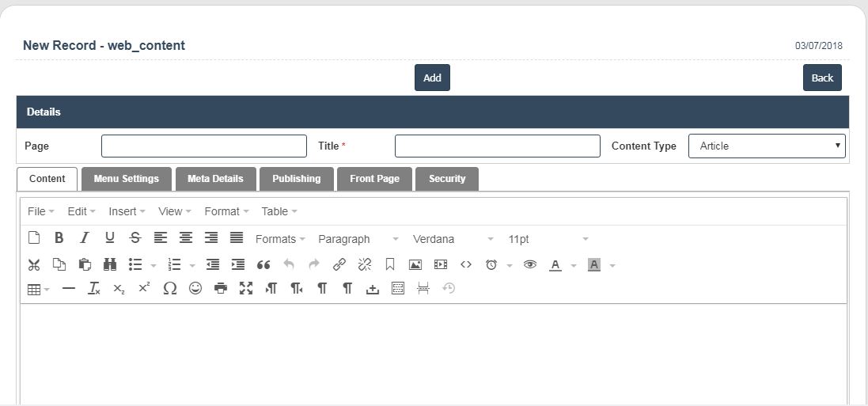Image resolution: width=868 pixels, height=406 pixels.
Task: Open the 11pt font size dropdown
Action: tap(548, 239)
